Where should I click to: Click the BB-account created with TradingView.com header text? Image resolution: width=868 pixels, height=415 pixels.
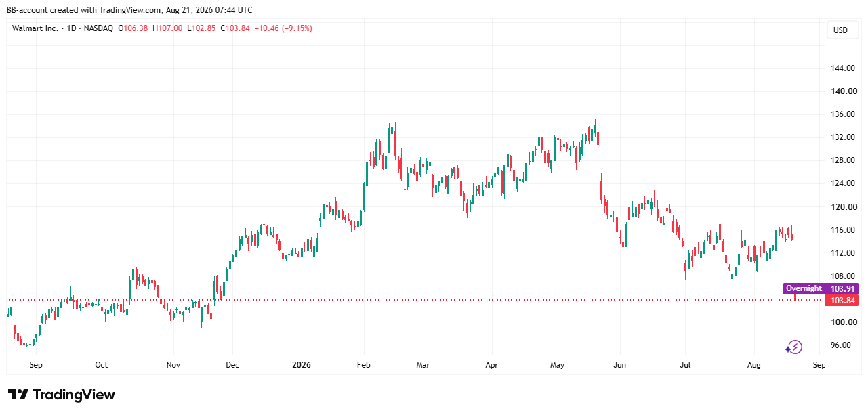130,9
